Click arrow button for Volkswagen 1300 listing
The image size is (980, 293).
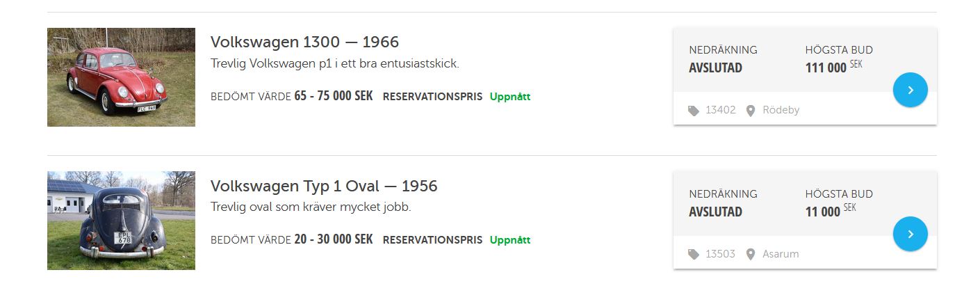point(910,90)
